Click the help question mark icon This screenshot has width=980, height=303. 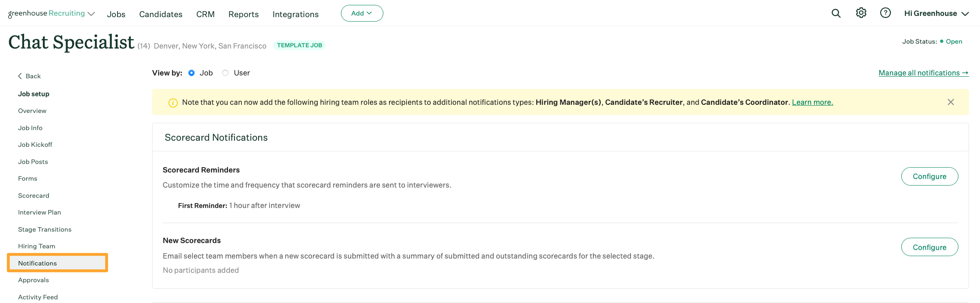(x=885, y=13)
